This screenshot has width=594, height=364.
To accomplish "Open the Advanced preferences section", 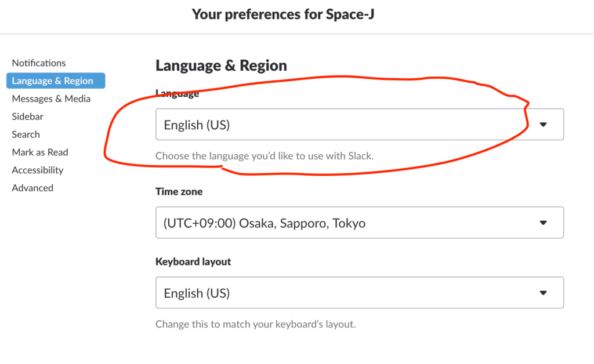I will (32, 188).
